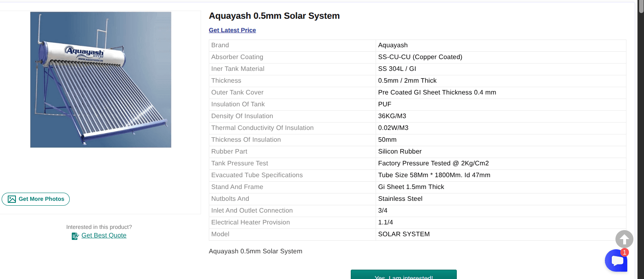Click the picture icon in Get More Photos
This screenshot has height=279, width=644.
pos(12,199)
